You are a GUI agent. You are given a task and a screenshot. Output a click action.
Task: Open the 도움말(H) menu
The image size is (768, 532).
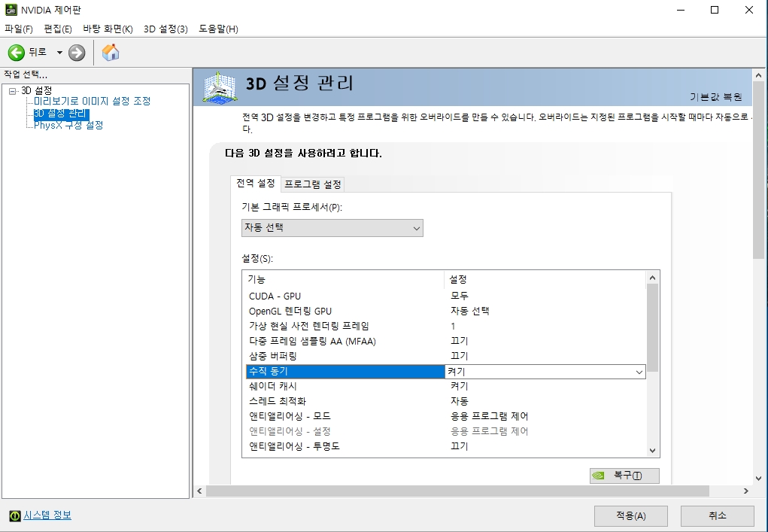point(218,29)
